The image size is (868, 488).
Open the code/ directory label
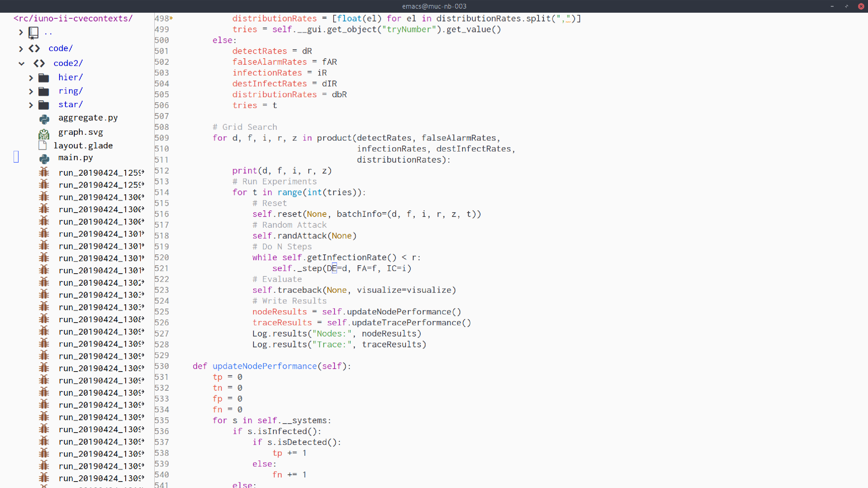(61, 49)
